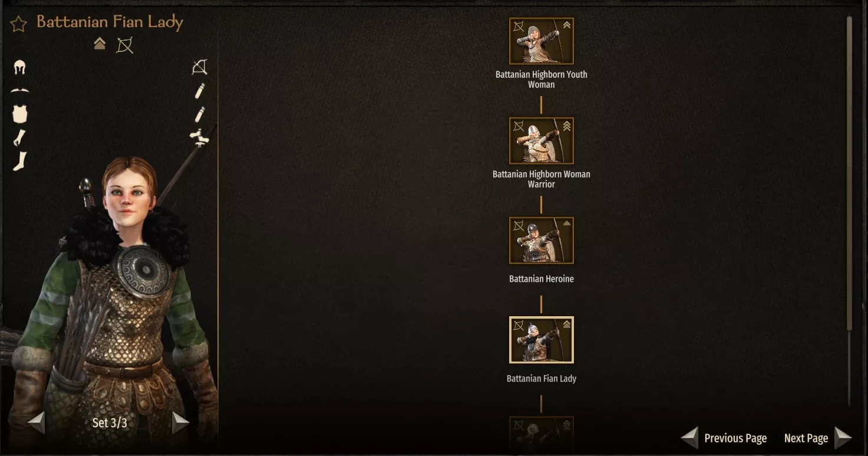Go to Previous Page
Image resolution: width=868 pixels, height=456 pixels.
725,438
